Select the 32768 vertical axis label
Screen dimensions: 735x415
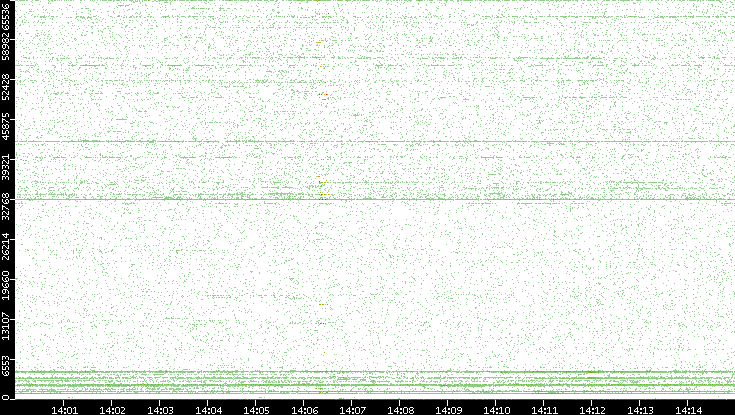pos(5,206)
